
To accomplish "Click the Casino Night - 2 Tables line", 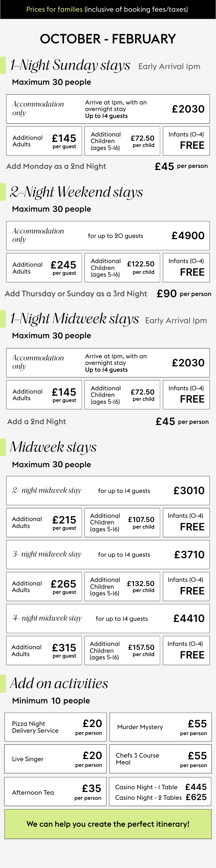I will click(160, 797).
